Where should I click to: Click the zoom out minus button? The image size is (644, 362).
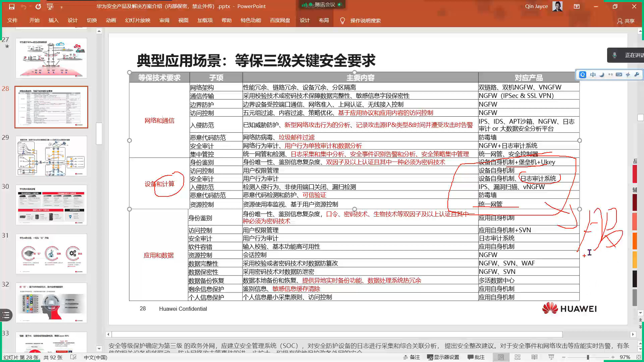pos(564,357)
